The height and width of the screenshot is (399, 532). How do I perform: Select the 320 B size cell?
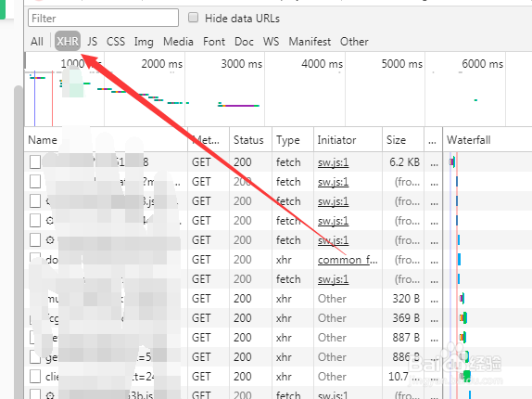[406, 299]
